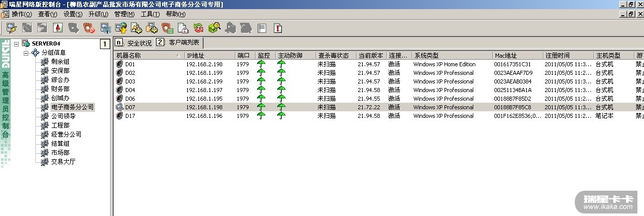Open the 操作(O) menu
644x216 pixels.
[22, 14]
